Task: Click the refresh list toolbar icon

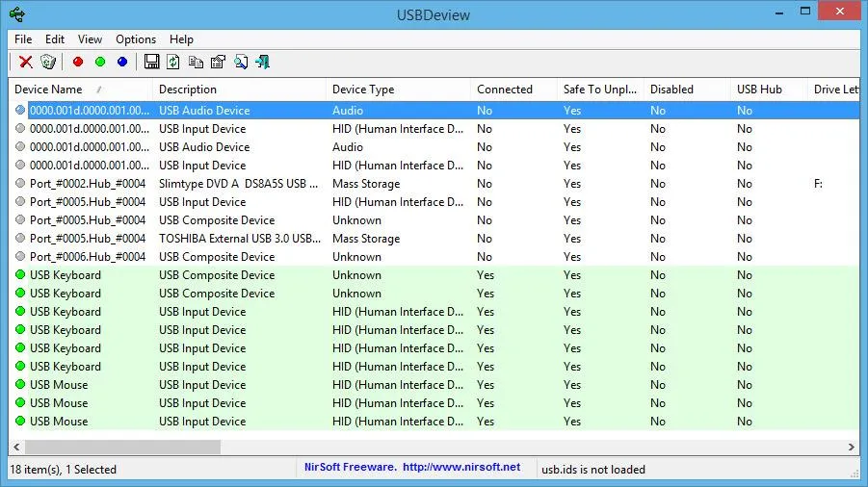Action: click(173, 62)
